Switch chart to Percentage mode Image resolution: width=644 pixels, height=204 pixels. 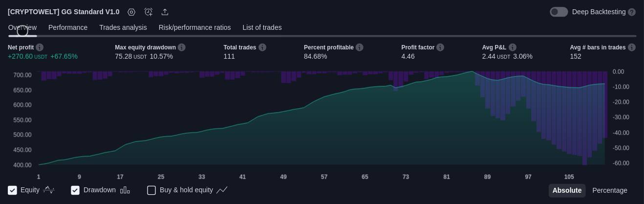pyautogui.click(x=609, y=190)
